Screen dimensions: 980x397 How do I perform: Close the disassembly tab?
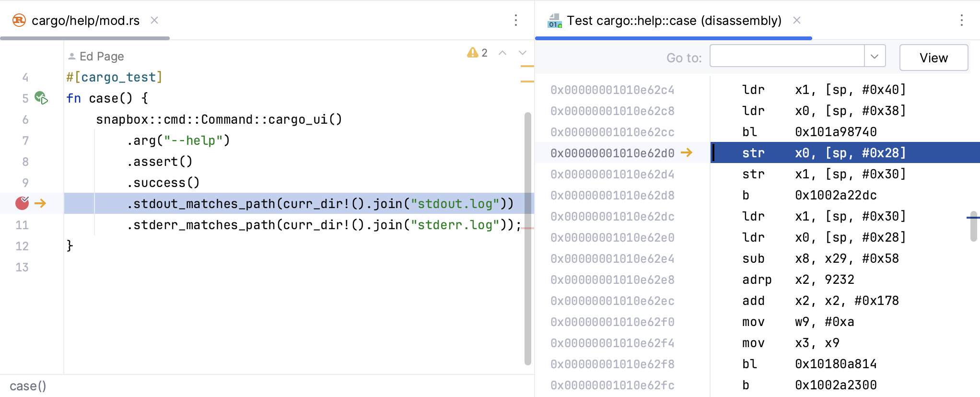pos(797,20)
